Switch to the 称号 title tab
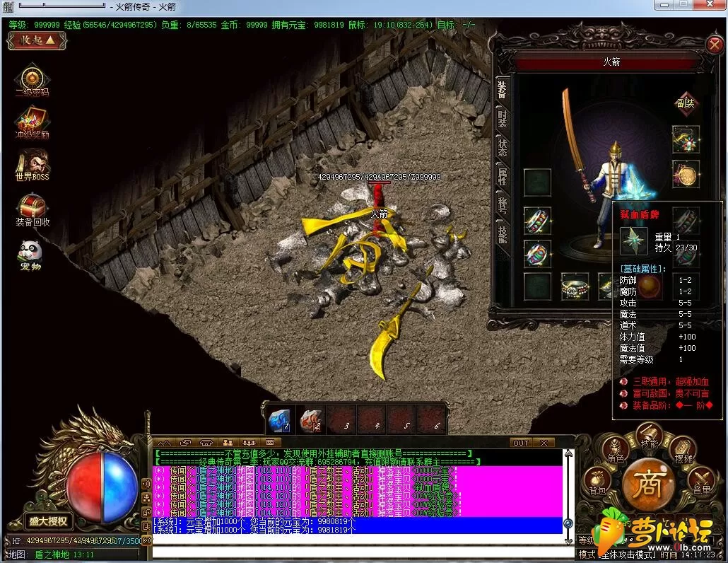 [503, 205]
